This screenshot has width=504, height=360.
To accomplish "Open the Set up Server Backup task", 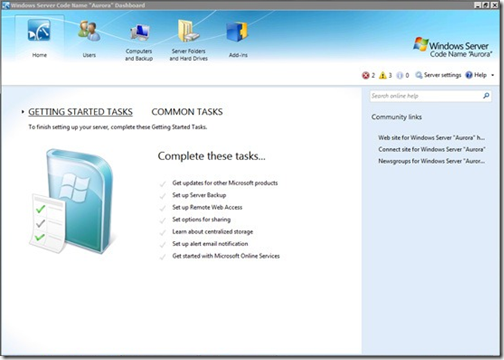I will [199, 195].
